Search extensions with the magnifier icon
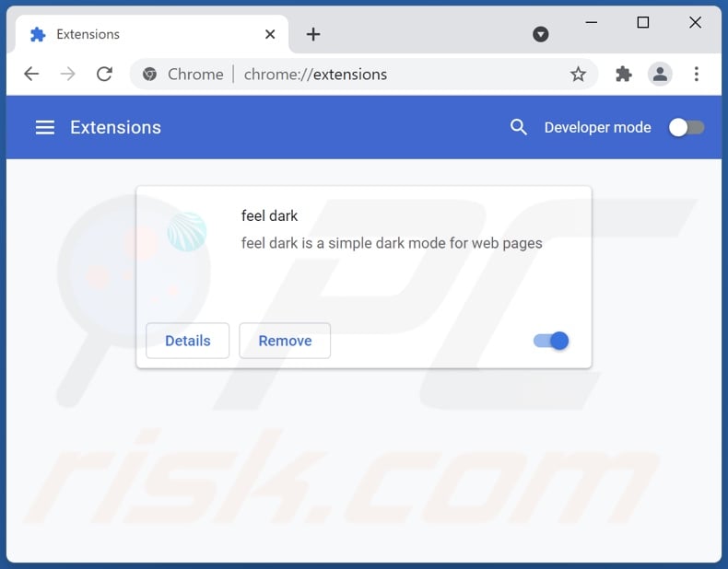728x569 pixels. coord(518,127)
